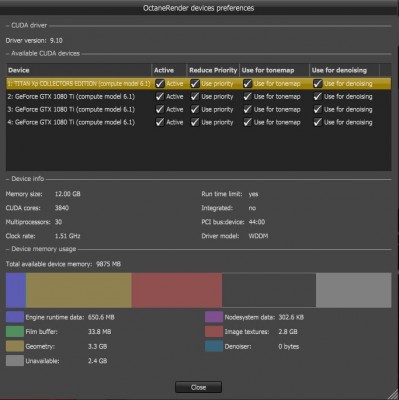Click the window resize grip corner

393,395
